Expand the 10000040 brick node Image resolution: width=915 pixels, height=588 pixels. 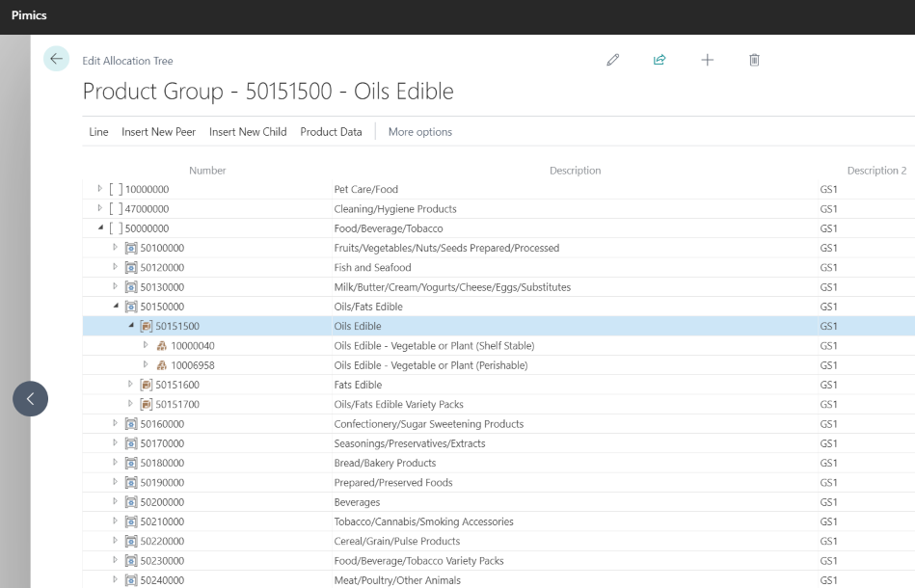coord(146,345)
